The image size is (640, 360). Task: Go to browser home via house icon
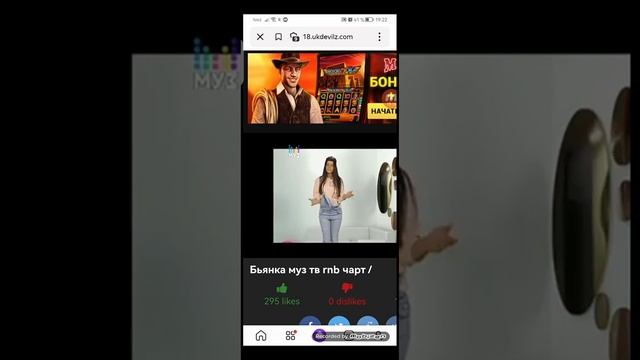[261, 336]
